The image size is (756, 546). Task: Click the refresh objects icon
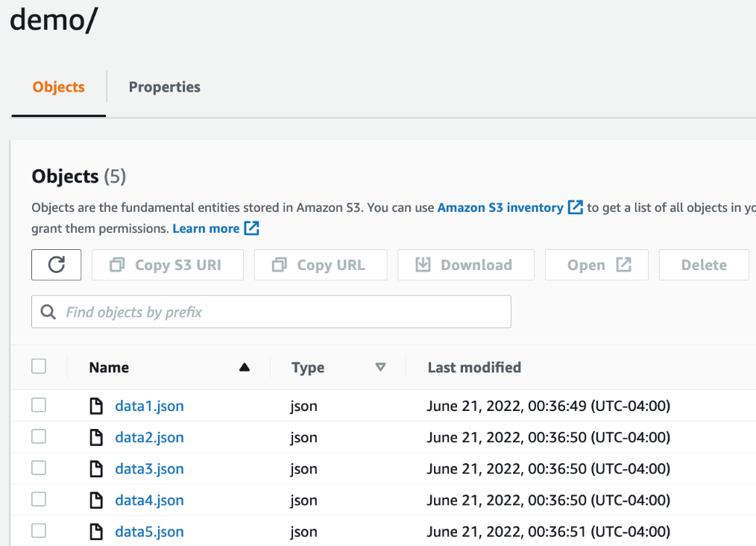pos(56,264)
